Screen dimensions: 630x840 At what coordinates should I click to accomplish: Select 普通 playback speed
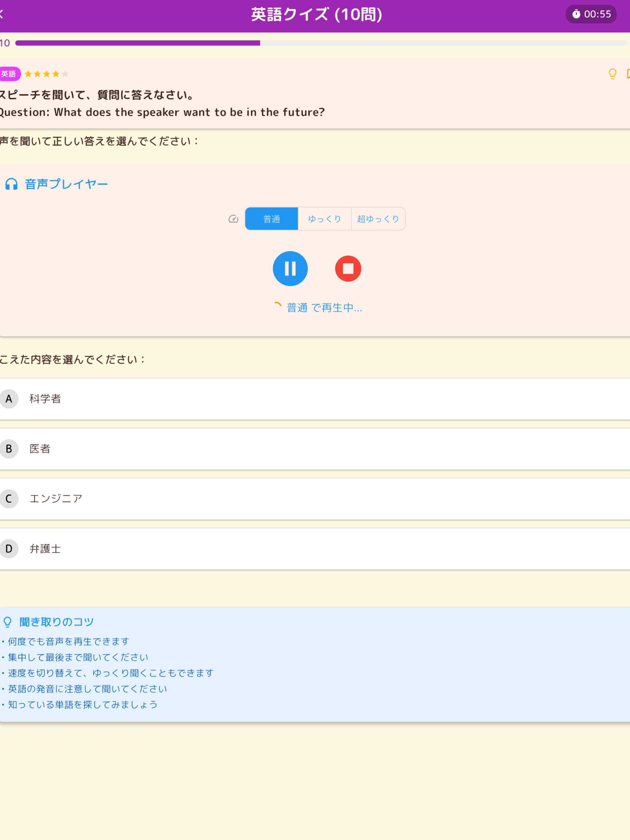click(x=272, y=219)
